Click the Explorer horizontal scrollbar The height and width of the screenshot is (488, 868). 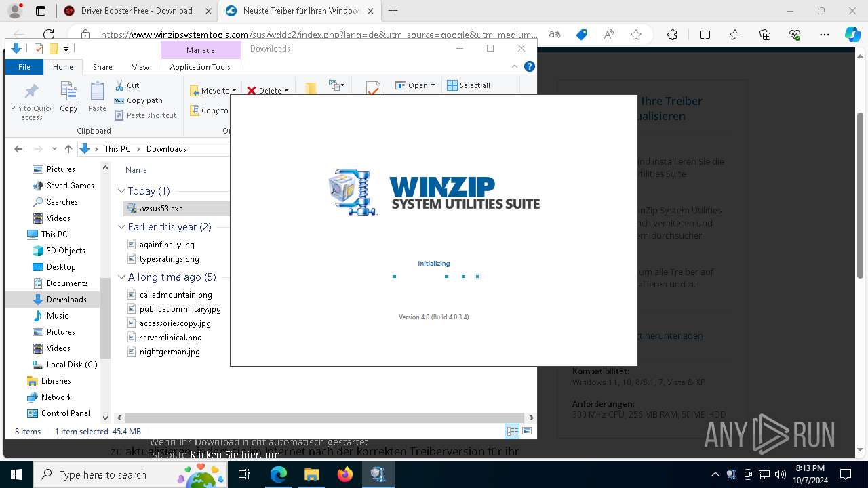(x=324, y=418)
